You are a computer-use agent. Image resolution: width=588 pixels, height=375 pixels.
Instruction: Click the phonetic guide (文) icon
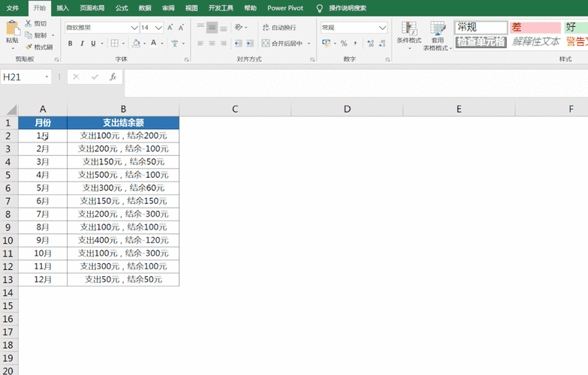(x=175, y=43)
